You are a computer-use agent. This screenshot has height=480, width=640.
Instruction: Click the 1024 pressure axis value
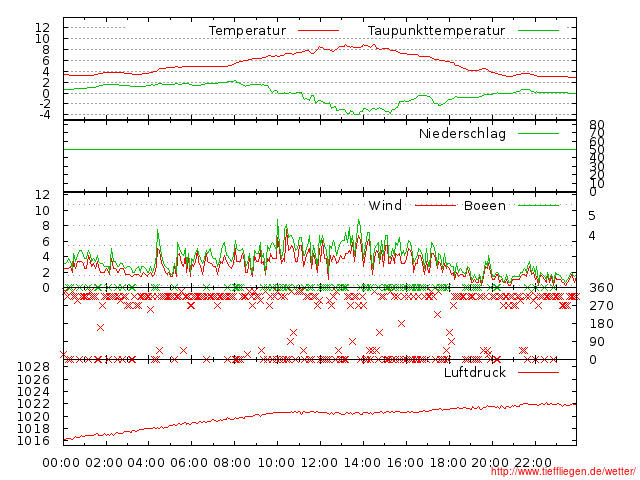(33, 392)
